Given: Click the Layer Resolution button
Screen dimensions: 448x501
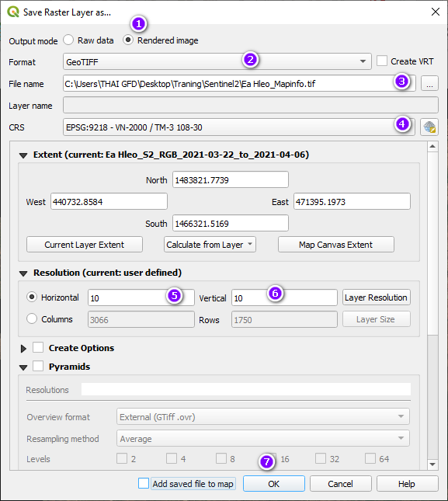Looking at the screenshot, I should point(376,297).
